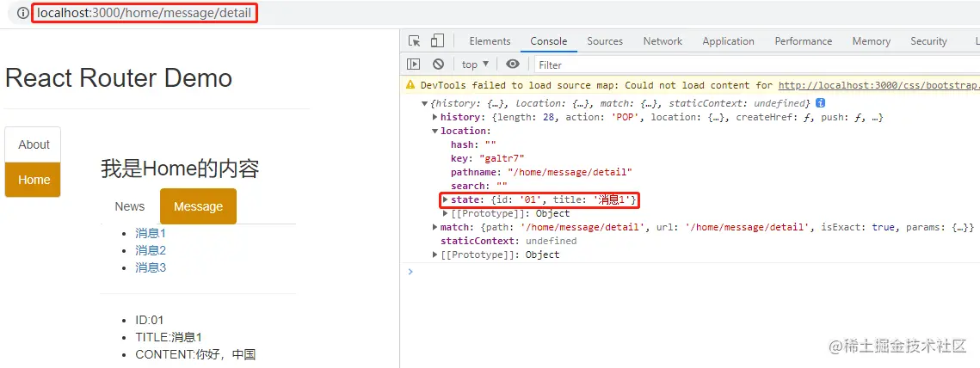This screenshot has height=368, width=980.
Task: Click the console Filter input field
Action: (756, 65)
